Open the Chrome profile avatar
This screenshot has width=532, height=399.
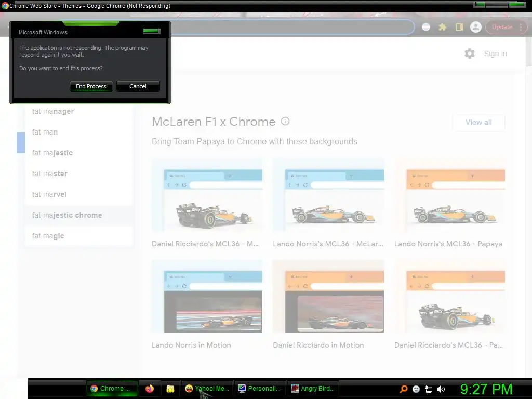(x=476, y=27)
